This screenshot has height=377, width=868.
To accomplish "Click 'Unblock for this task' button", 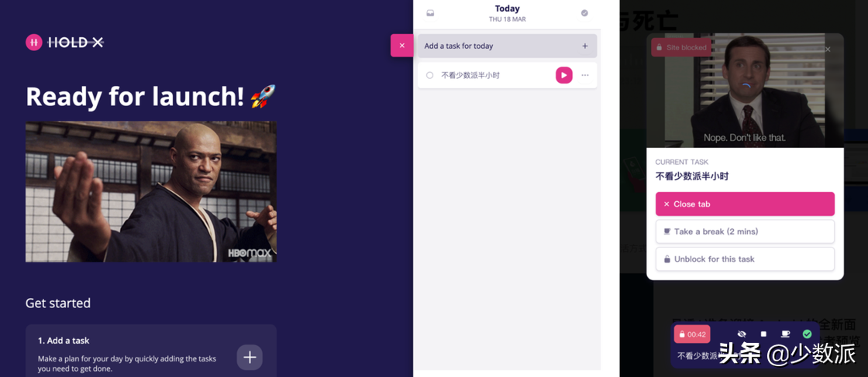I will pyautogui.click(x=745, y=259).
